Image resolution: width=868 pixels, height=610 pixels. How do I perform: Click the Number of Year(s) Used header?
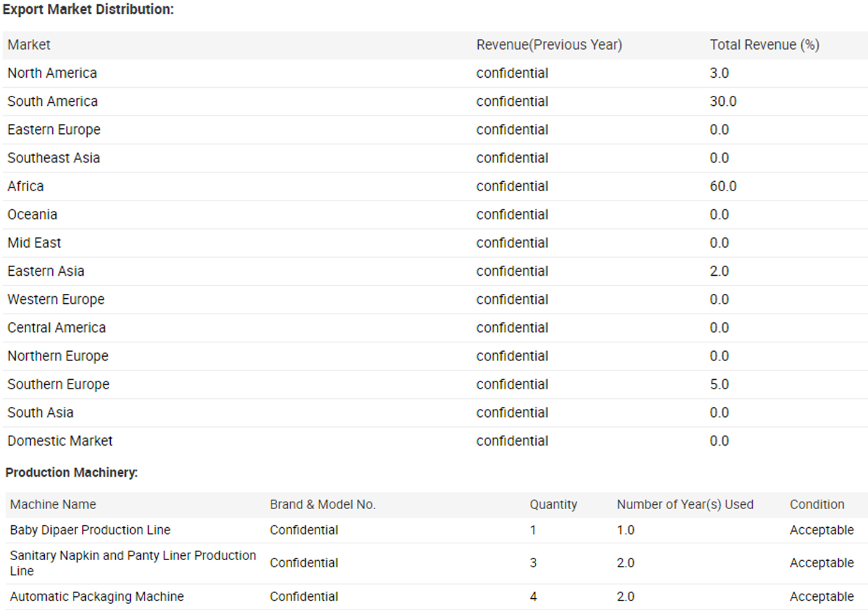pos(685,504)
